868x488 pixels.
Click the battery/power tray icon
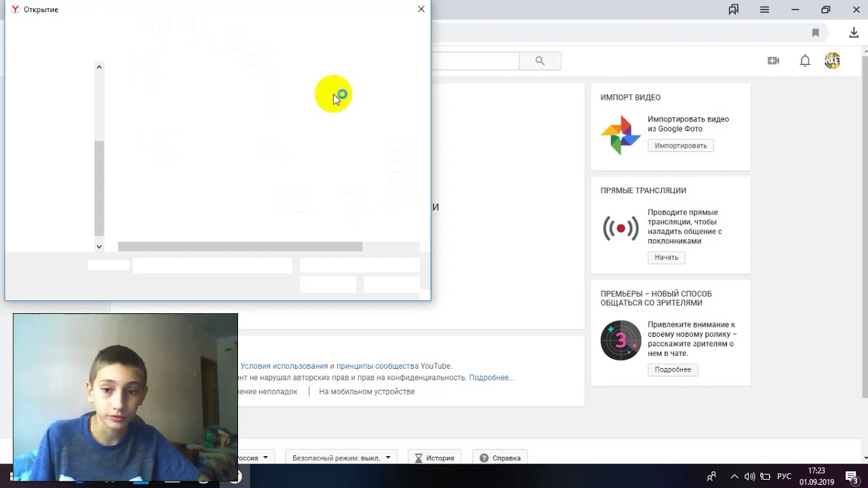point(766,476)
